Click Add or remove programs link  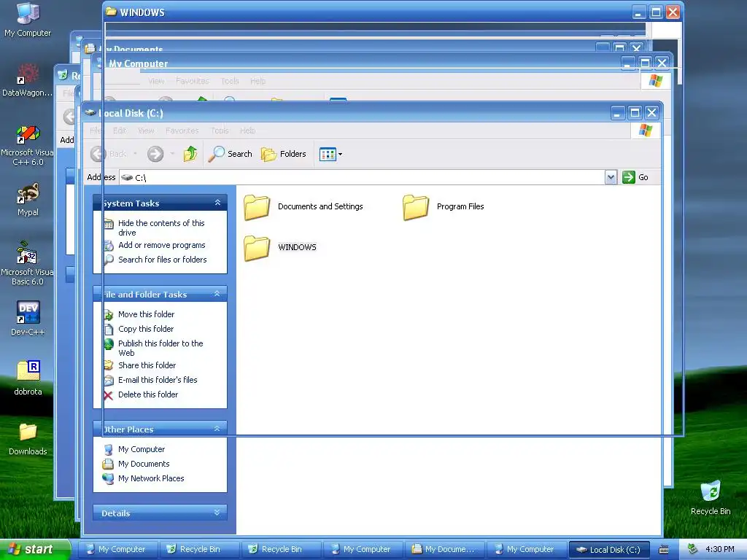point(161,245)
